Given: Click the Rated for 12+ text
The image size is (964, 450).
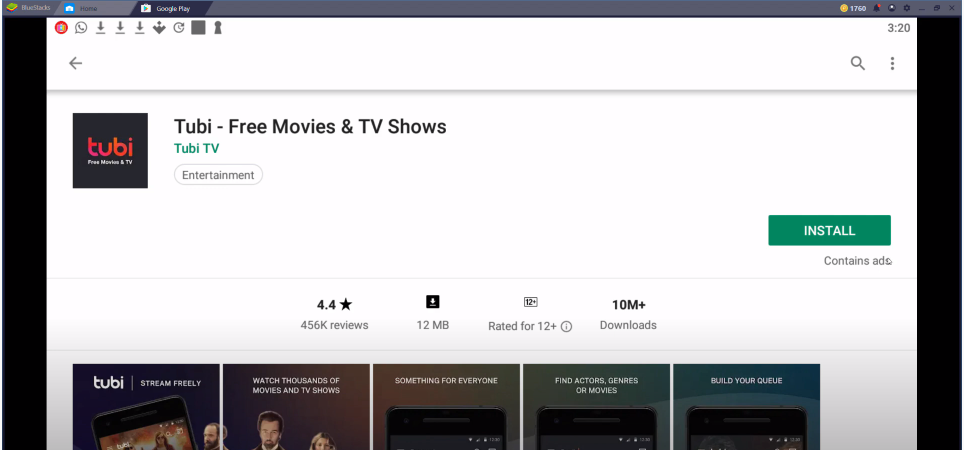Looking at the screenshot, I should [x=523, y=326].
